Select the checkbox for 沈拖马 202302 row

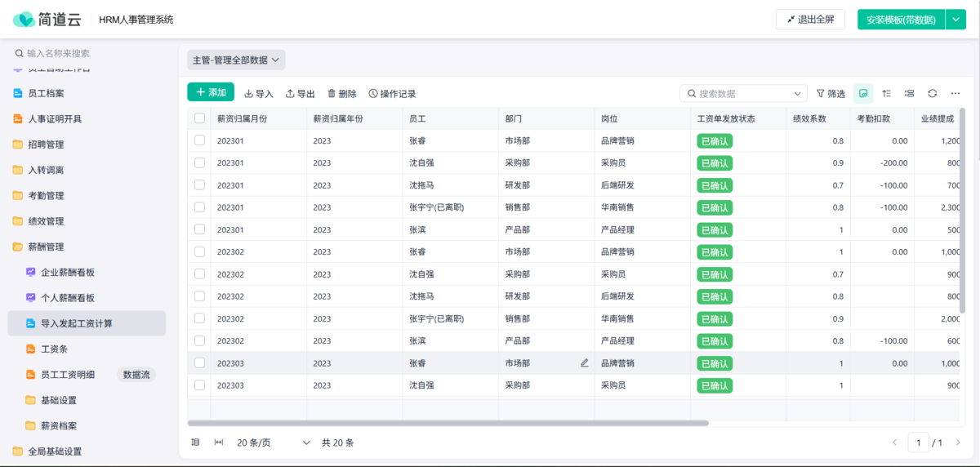(x=200, y=296)
